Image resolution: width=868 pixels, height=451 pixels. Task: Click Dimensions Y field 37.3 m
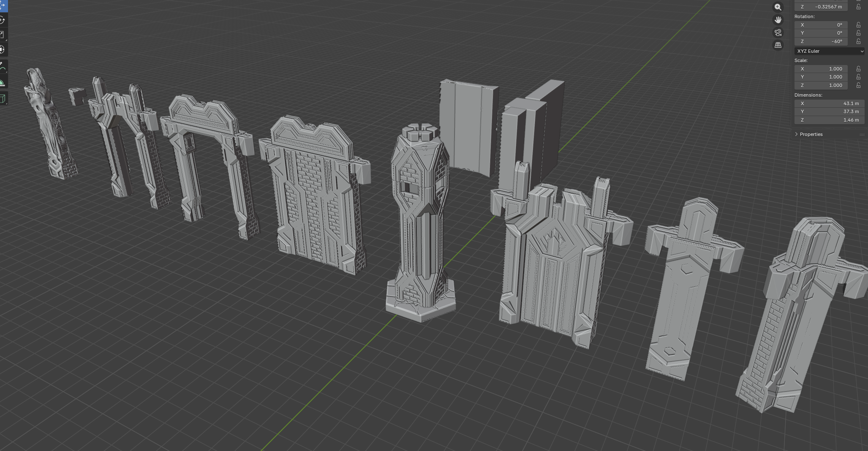pos(830,111)
